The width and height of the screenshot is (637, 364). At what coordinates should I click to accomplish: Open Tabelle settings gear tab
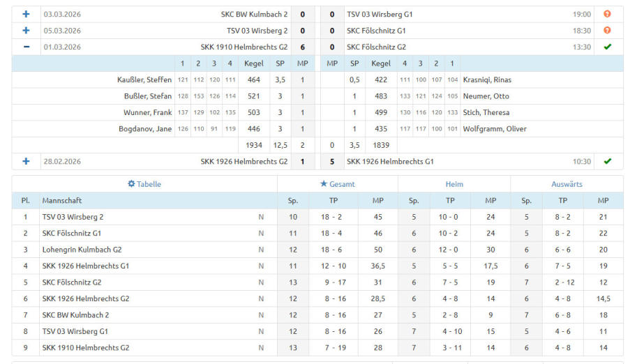pos(144,184)
